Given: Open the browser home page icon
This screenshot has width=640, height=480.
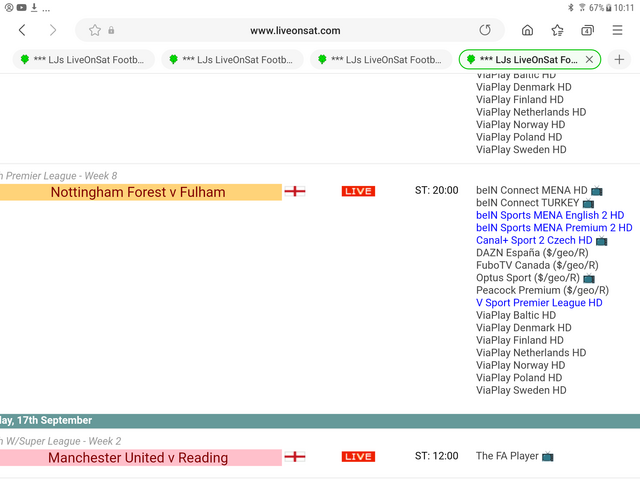Looking at the screenshot, I should click(527, 30).
